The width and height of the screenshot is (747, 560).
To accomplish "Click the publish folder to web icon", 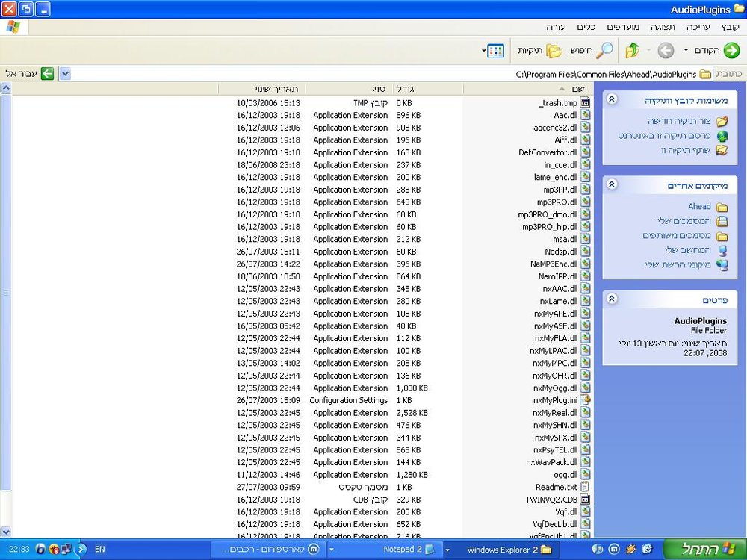I will click(722, 136).
